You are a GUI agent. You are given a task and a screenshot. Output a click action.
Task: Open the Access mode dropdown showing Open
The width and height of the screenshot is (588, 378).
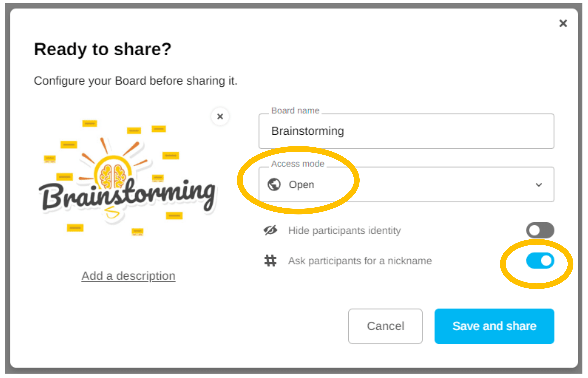[x=406, y=185]
